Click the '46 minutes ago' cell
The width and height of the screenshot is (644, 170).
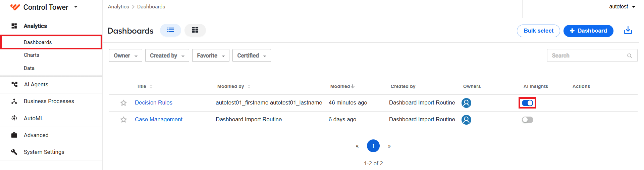pyautogui.click(x=348, y=103)
